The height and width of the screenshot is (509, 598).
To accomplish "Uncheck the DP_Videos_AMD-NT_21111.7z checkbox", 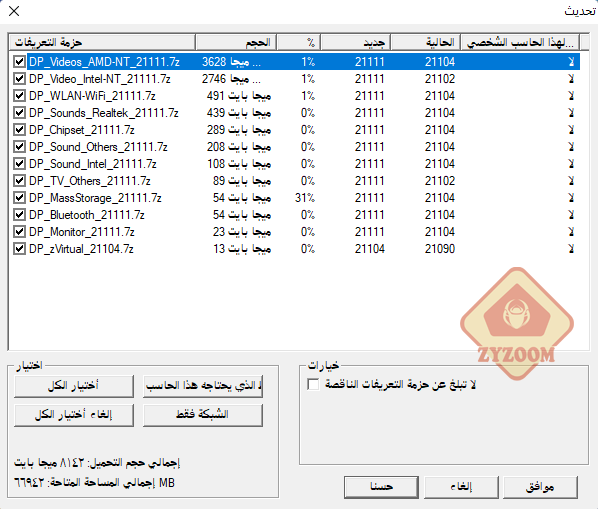I will coord(19,62).
